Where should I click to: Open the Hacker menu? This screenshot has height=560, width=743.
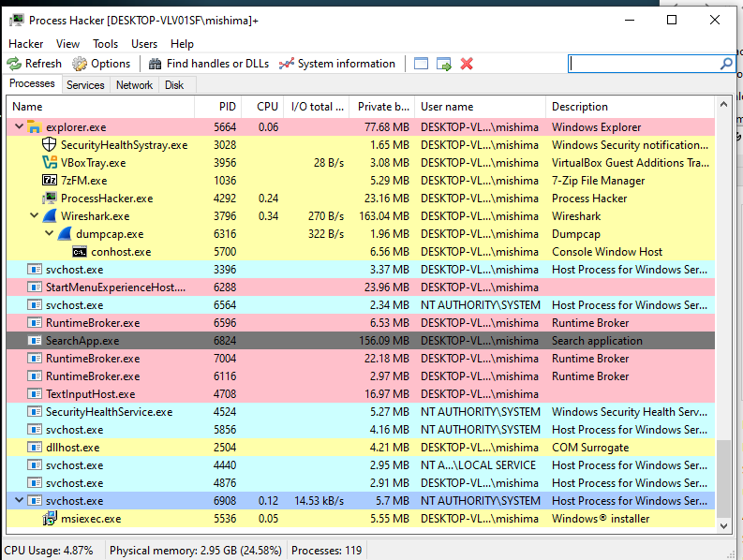(25, 44)
